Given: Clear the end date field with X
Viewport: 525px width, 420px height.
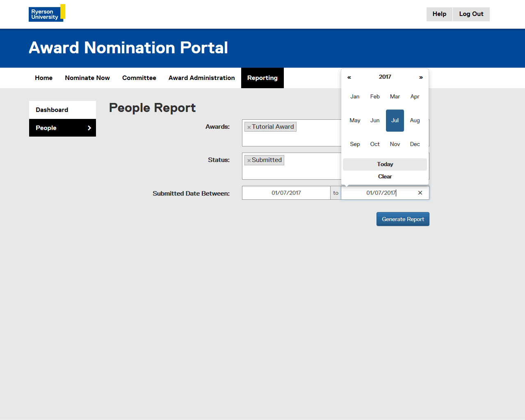Looking at the screenshot, I should 420,193.
